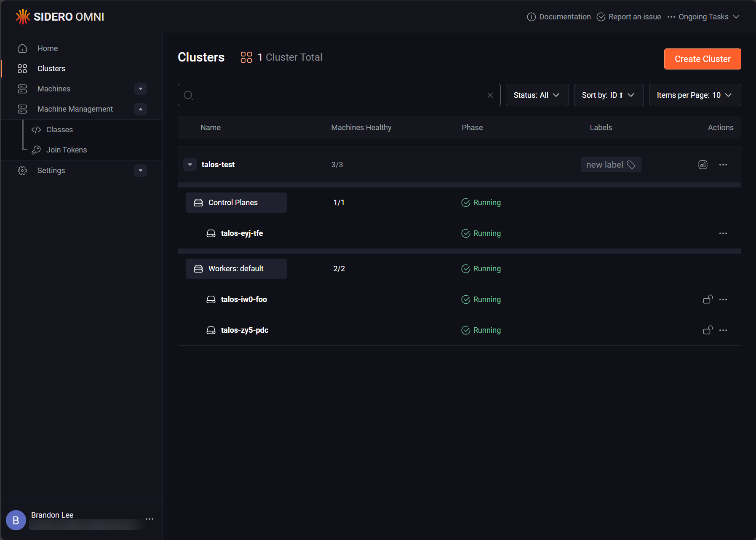Toggle lock icon for talos-zy5-pdc
Screen dimensions: 756x540
708,330
